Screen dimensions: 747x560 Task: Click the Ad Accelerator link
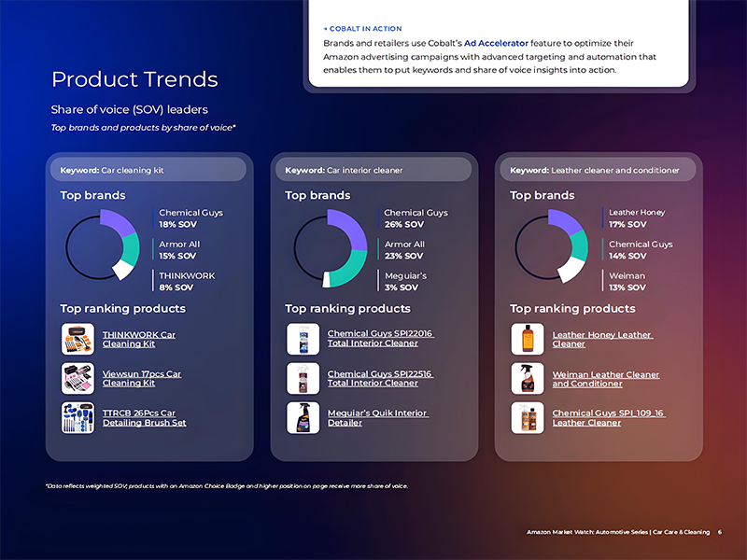(496, 43)
